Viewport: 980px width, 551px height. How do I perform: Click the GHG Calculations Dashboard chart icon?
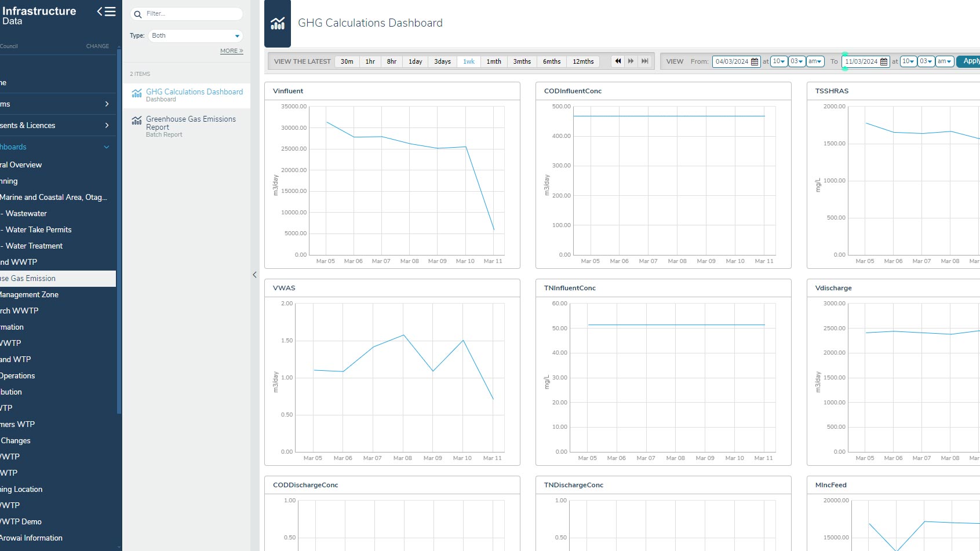coord(137,93)
